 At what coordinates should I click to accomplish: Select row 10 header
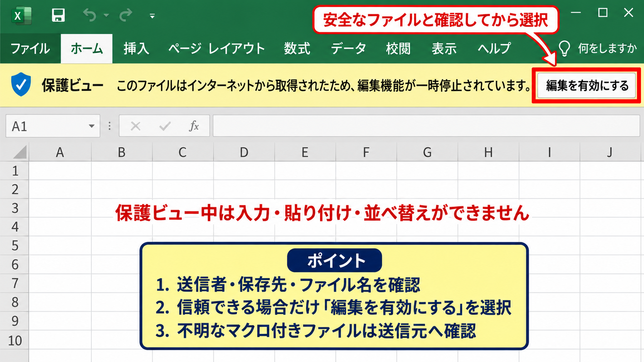15,340
